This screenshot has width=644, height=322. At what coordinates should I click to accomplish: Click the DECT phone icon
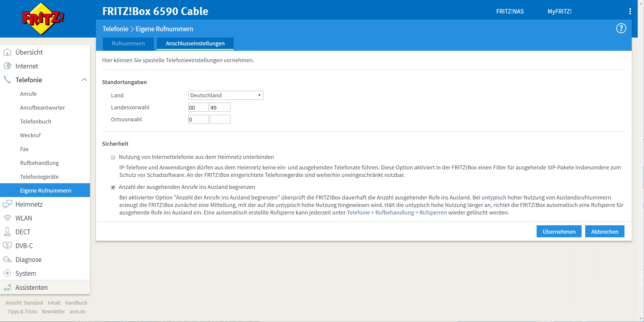(x=7, y=232)
